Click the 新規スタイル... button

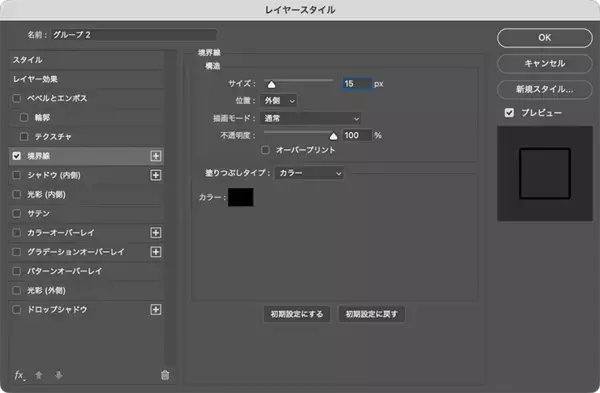[x=545, y=90]
